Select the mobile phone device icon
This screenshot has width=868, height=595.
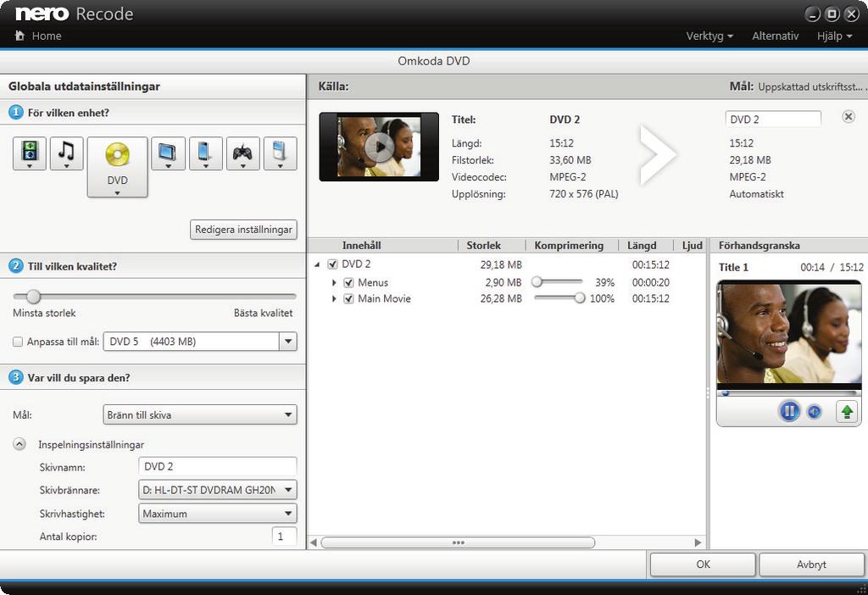coord(205,153)
